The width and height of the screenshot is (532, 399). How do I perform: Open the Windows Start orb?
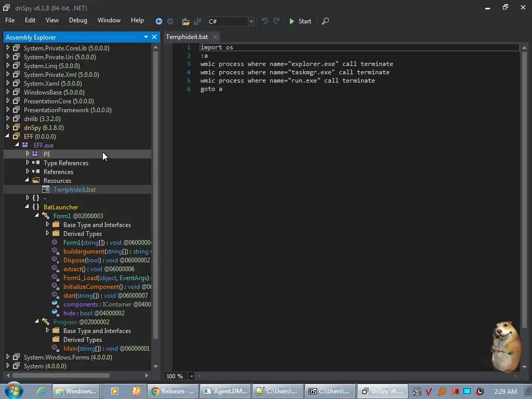click(14, 391)
